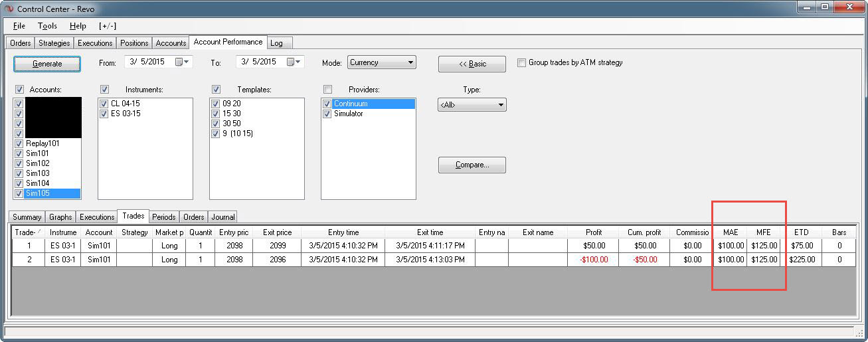868x342 pixels.
Task: Sort by the Exit time column header
Action: 430,232
